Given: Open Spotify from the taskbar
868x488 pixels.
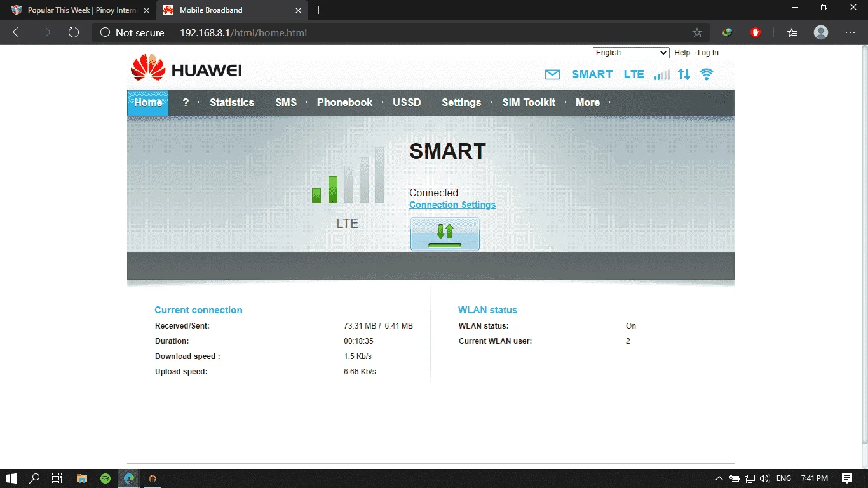Looking at the screenshot, I should [105, 478].
